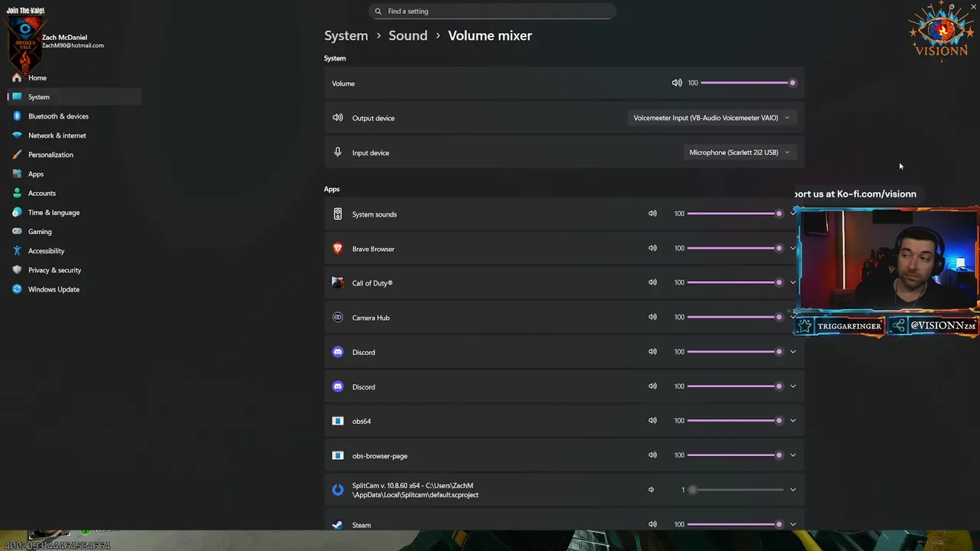Open the Input device dropdown
The image size is (980, 551).
(x=739, y=152)
